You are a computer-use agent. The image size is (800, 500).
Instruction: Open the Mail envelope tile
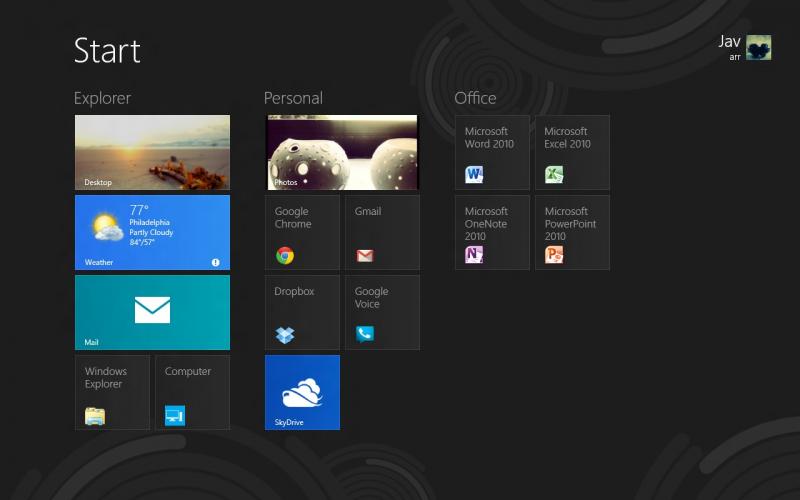click(152, 312)
